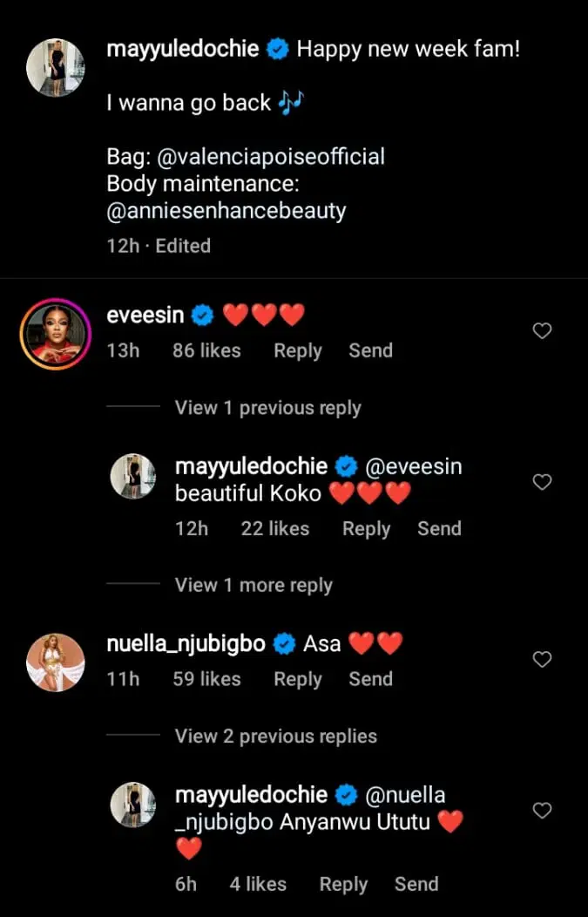Send the "Anyanwu Ututu" reply

pyautogui.click(x=416, y=884)
